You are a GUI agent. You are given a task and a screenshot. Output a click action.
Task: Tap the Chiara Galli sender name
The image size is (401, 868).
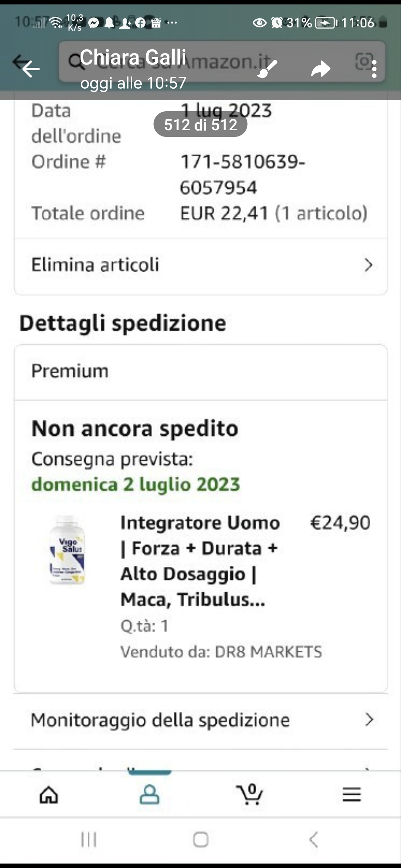coord(133,57)
